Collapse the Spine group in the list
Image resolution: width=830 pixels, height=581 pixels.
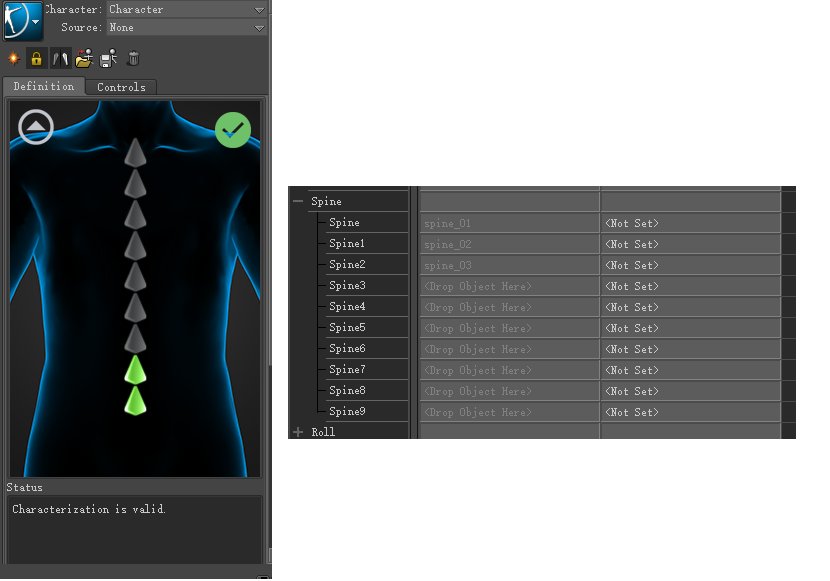pyautogui.click(x=298, y=202)
